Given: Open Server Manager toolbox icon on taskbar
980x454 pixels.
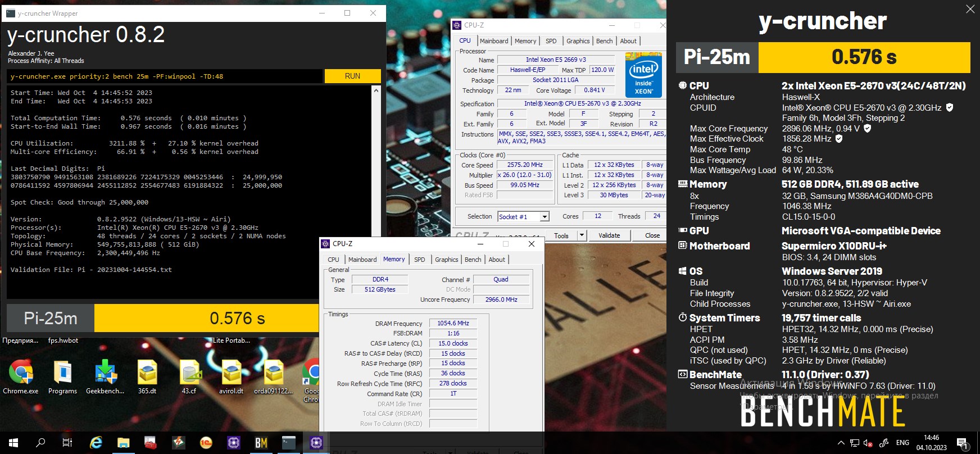Looking at the screenshot, I should coord(151,443).
